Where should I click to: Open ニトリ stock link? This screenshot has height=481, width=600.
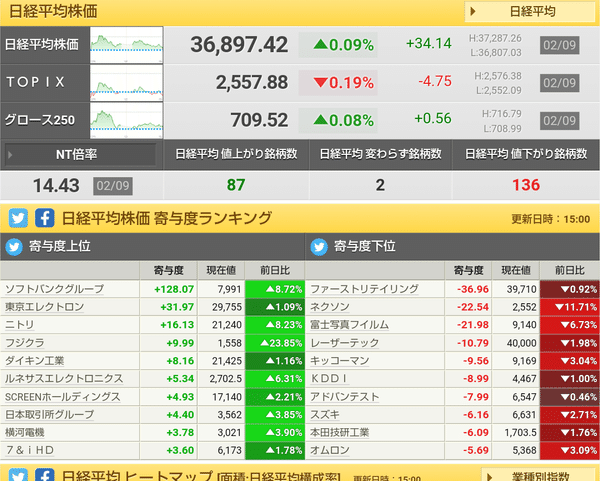[20, 325]
